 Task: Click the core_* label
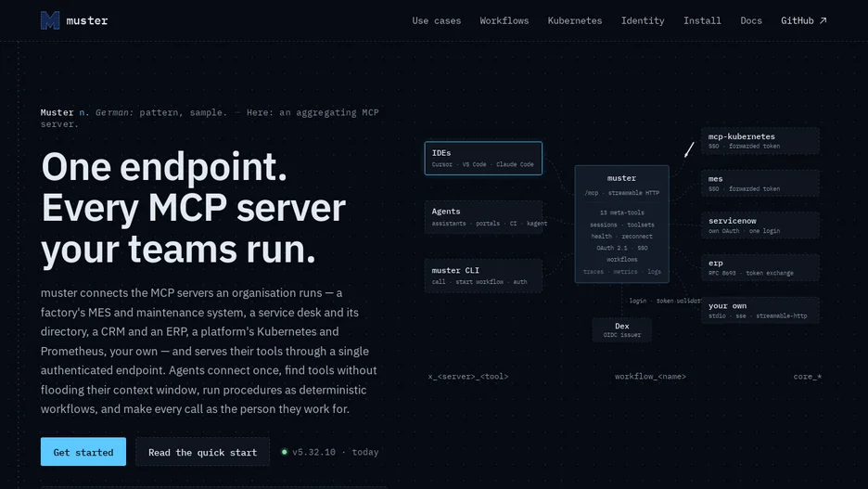[807, 377]
